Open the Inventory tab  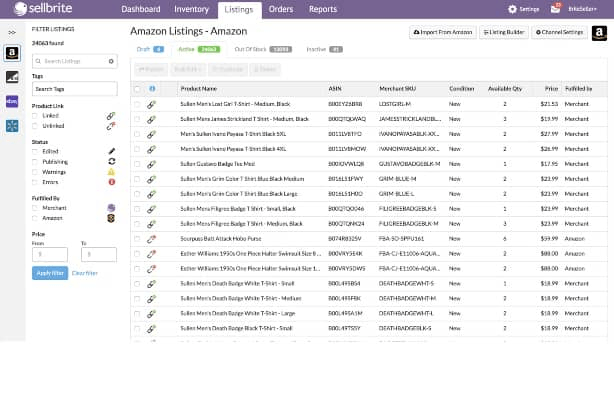[x=191, y=9]
